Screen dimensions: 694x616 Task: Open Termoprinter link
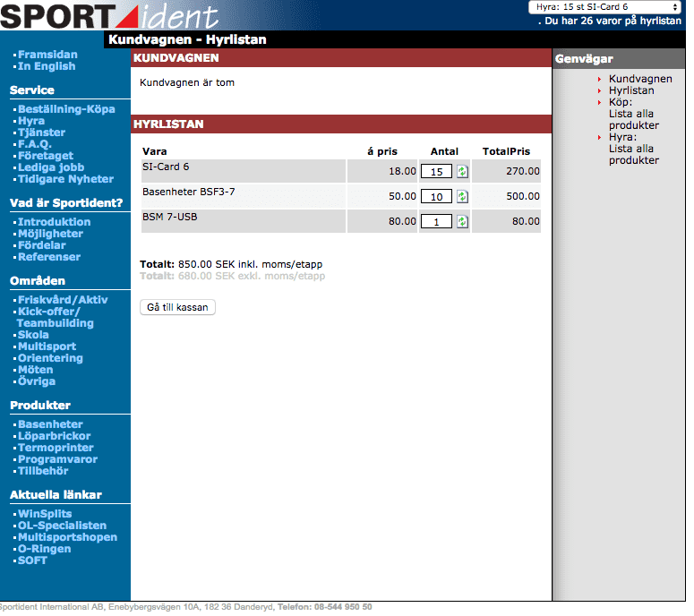[56, 448]
